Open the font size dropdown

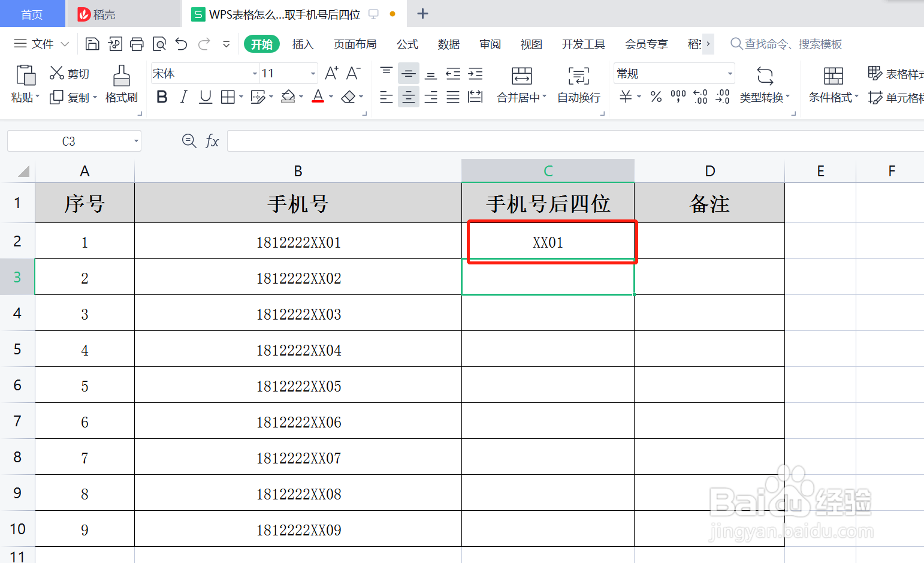pos(313,73)
